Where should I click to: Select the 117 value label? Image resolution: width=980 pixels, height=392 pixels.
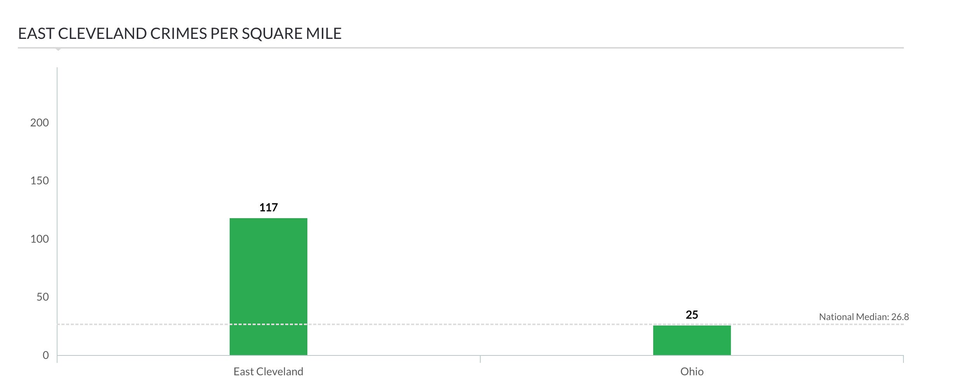coord(269,208)
